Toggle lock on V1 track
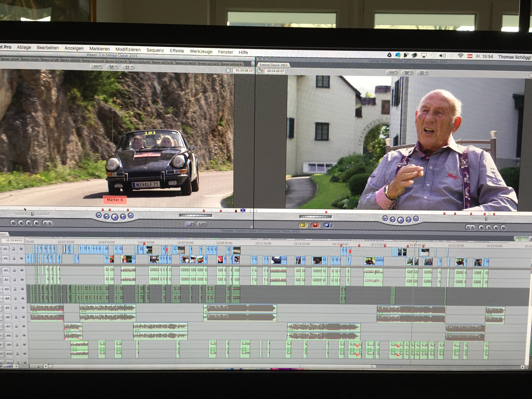The width and height of the screenshot is (532, 399). pyautogui.click(x=14, y=258)
